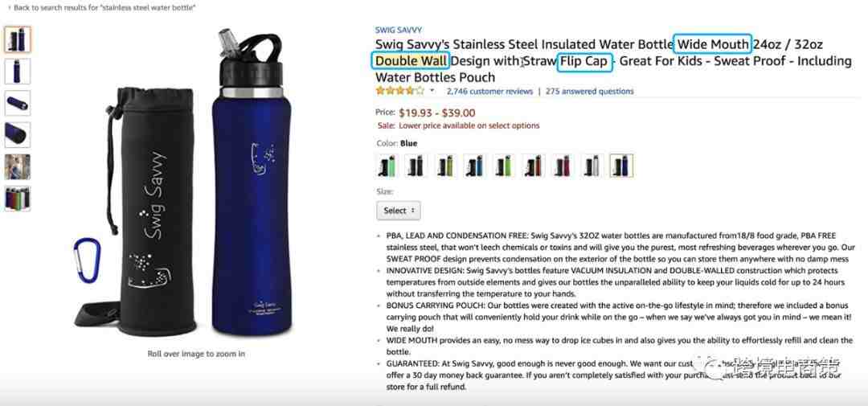The width and height of the screenshot is (868, 406).
Task: Select the mint green bottle color swatch
Action: tap(387, 166)
